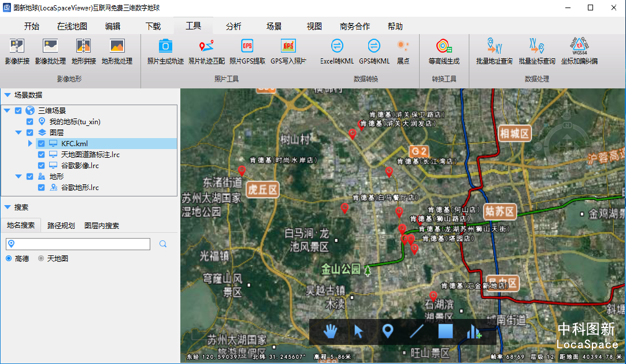The height and width of the screenshot is (364, 626).
Task: Collapse the 地形 tree node
Action: coord(18,176)
